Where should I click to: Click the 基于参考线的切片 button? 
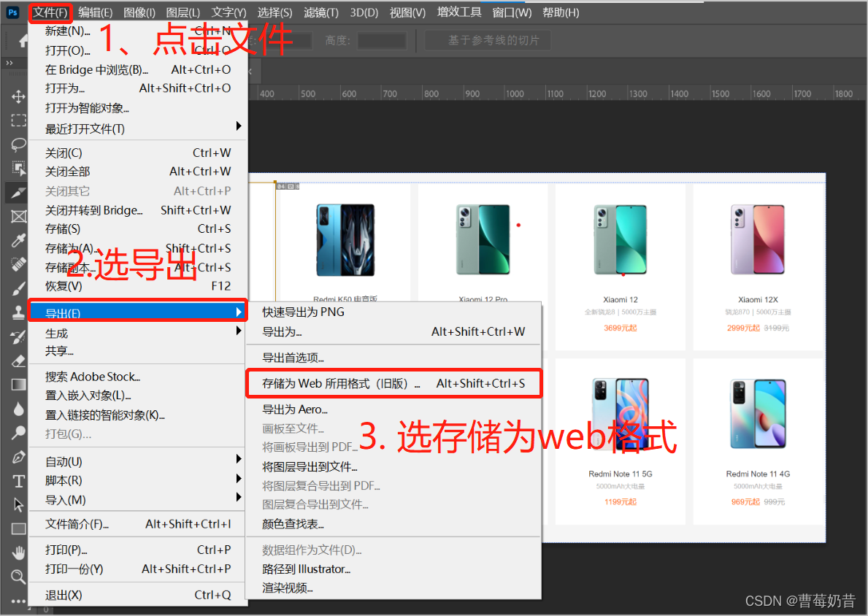488,40
